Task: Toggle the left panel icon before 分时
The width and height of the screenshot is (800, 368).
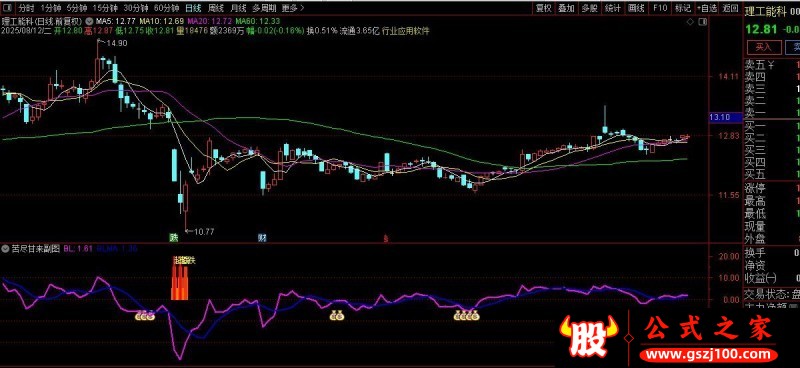Action: click(7, 8)
